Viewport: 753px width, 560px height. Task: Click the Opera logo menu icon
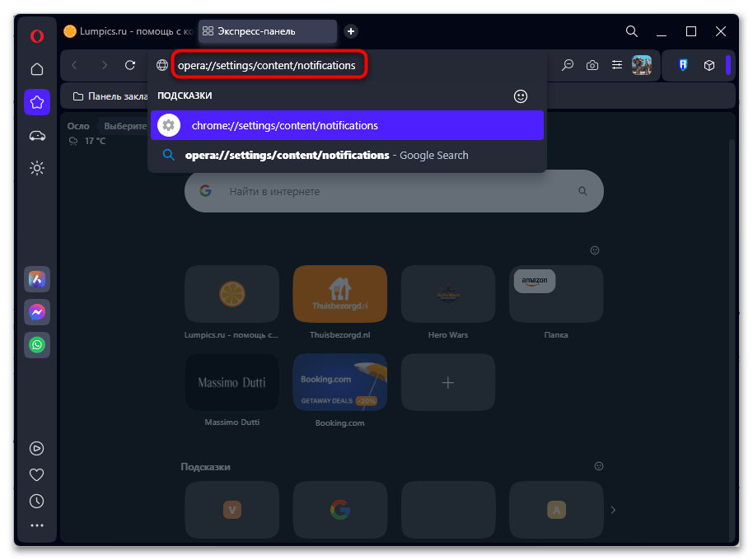[x=36, y=35]
